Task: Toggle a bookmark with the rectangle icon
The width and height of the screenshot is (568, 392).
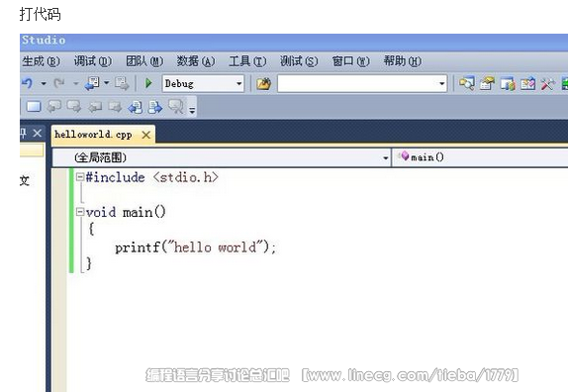Action: click(x=34, y=107)
